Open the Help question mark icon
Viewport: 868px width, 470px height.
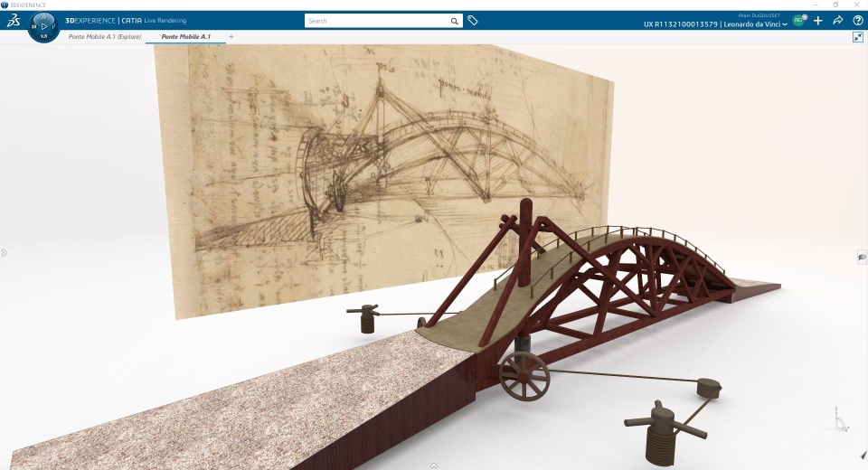[858, 21]
